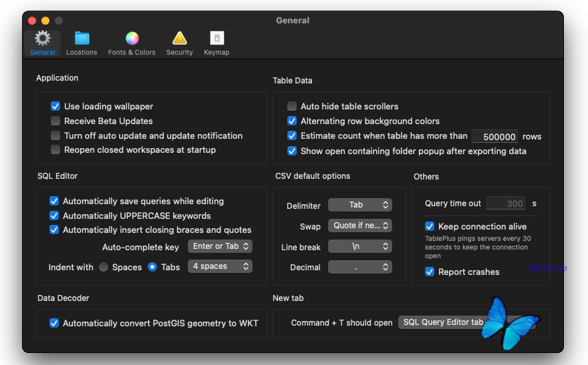Open the Line break dropdown

(x=359, y=246)
